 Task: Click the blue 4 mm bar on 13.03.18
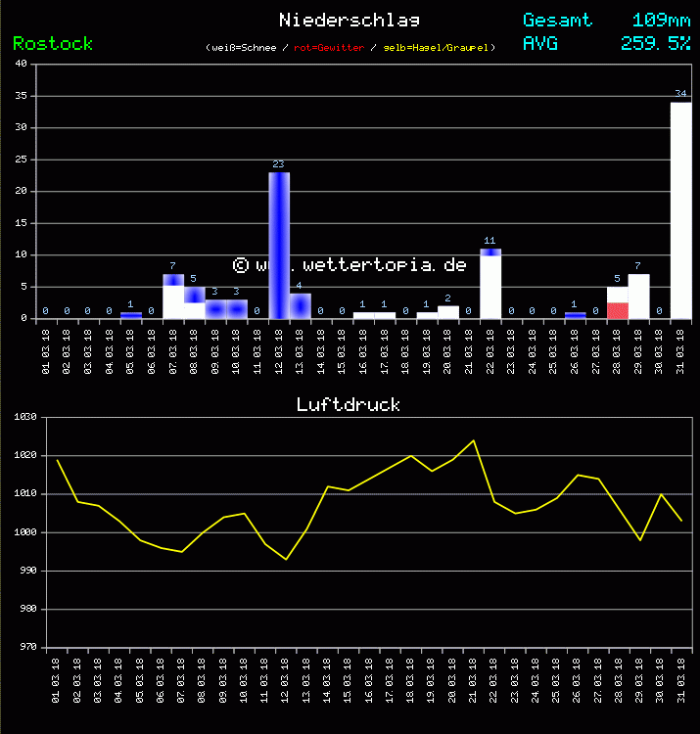pyautogui.click(x=301, y=306)
